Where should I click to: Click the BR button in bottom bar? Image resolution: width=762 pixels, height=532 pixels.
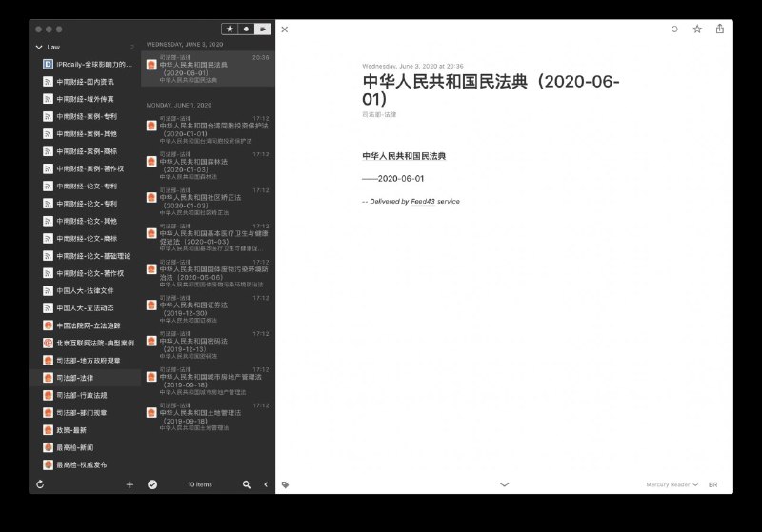pyautogui.click(x=713, y=484)
